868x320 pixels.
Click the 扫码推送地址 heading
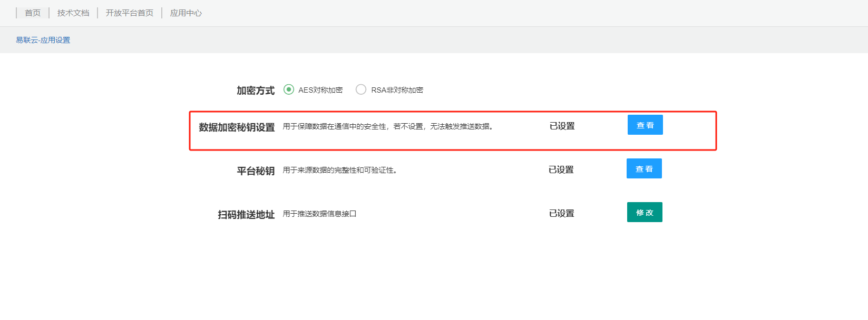coord(246,215)
